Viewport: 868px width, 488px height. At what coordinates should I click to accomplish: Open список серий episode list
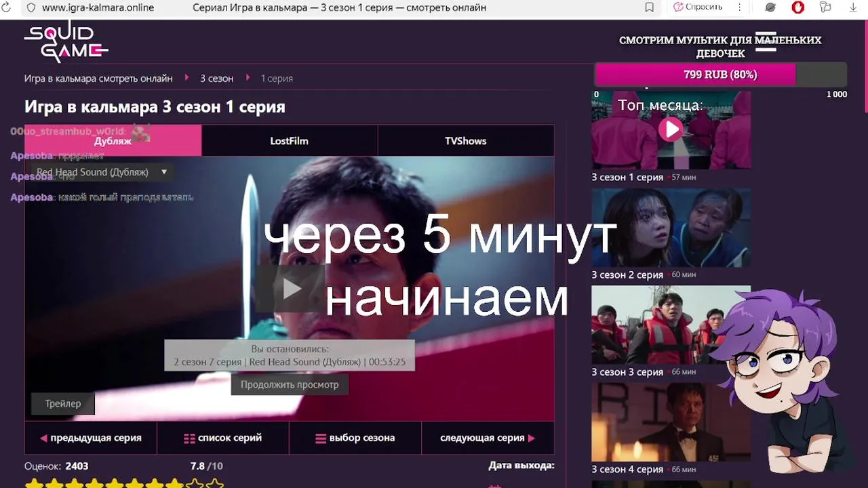tap(223, 438)
